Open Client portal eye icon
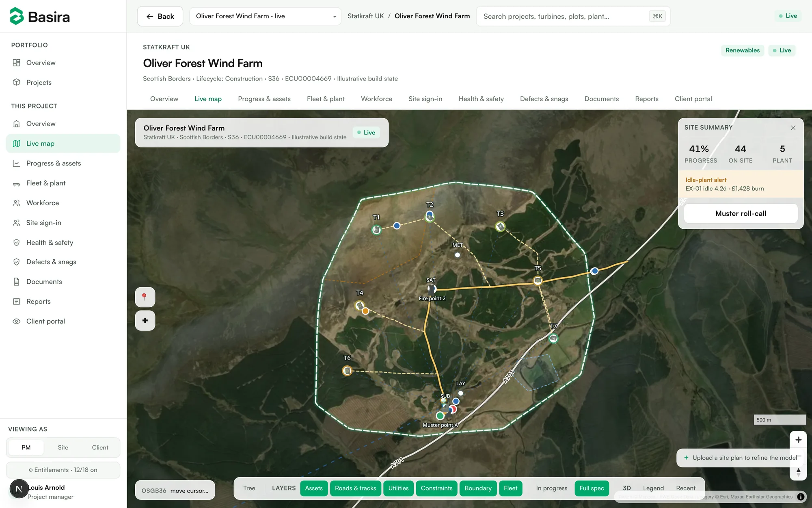This screenshot has height=508, width=812. 17,321
